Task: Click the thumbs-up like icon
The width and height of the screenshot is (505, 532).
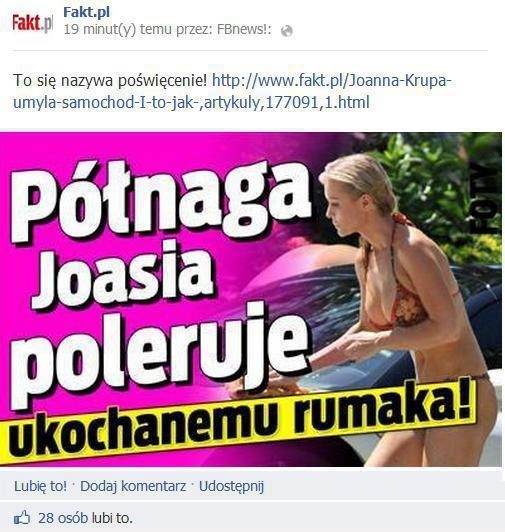Action: tap(22, 518)
